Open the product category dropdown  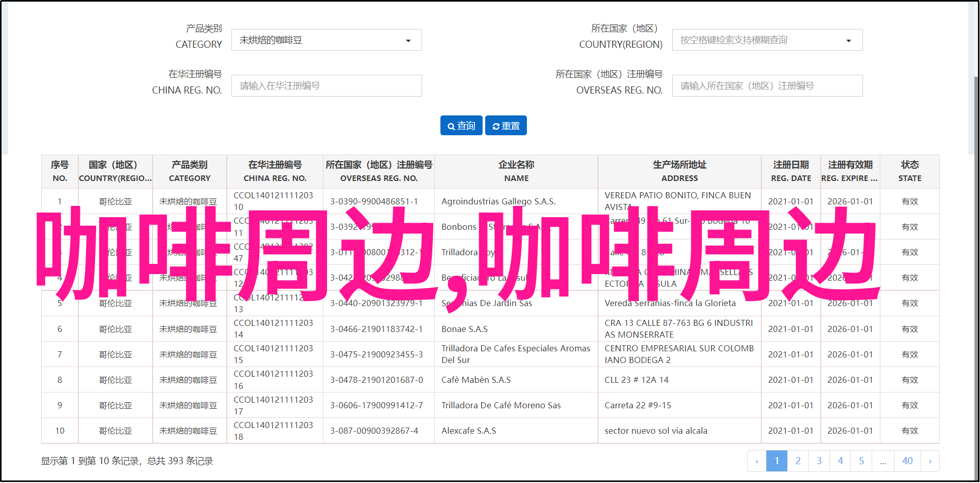coord(326,40)
